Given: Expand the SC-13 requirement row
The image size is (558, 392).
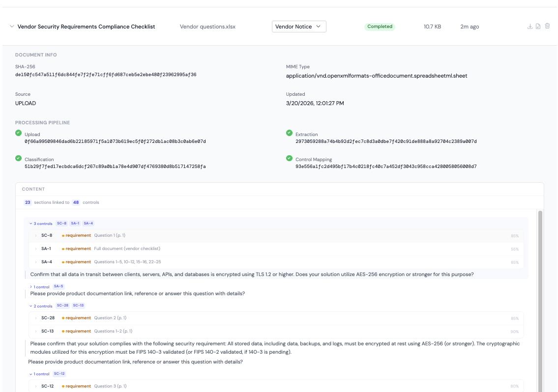Looking at the screenshot, I should (36, 331).
